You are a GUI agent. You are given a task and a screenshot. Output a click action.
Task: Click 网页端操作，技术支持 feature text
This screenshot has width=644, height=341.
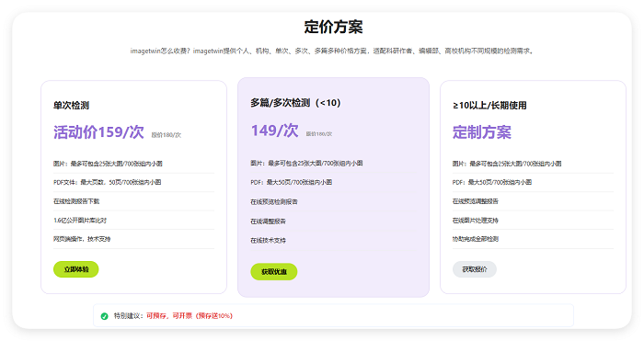(x=82, y=239)
